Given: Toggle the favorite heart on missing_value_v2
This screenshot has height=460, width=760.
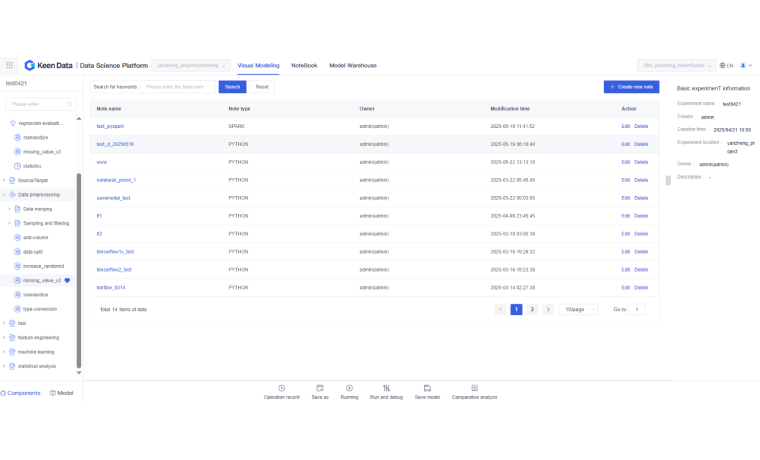Looking at the screenshot, I should [67, 281].
